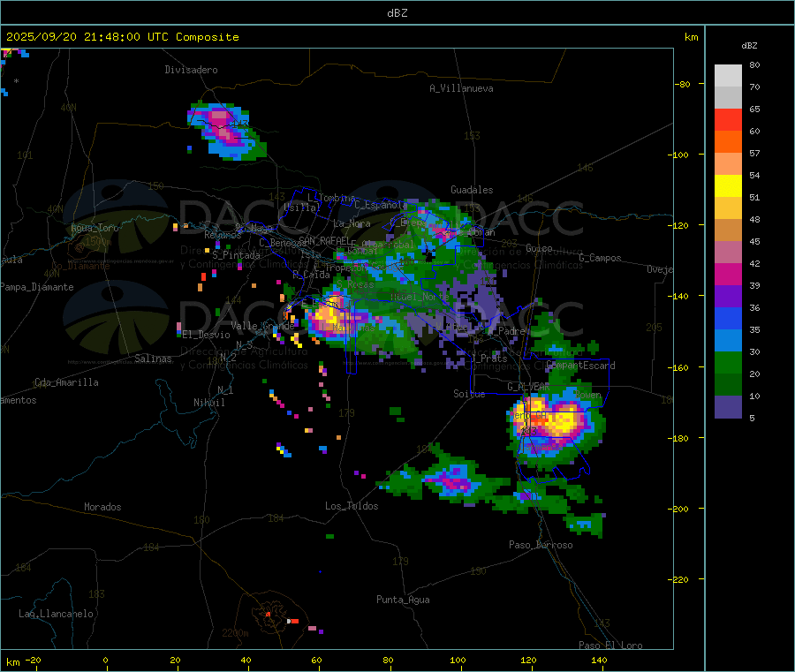The height and width of the screenshot is (672, 795).
Task: Pick the white 70–80 dBZ legend swatch
Action: tap(728, 76)
